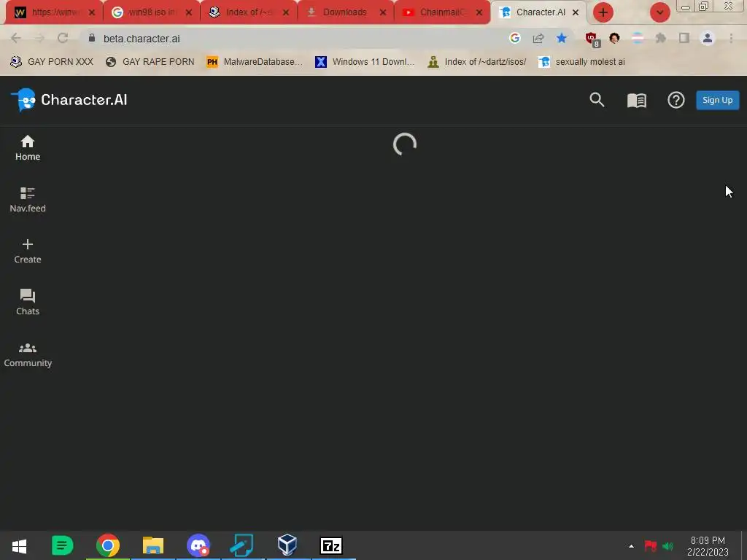The height and width of the screenshot is (560, 747).
Task: Open the uBlock Origin extension icon
Action: pos(592,39)
